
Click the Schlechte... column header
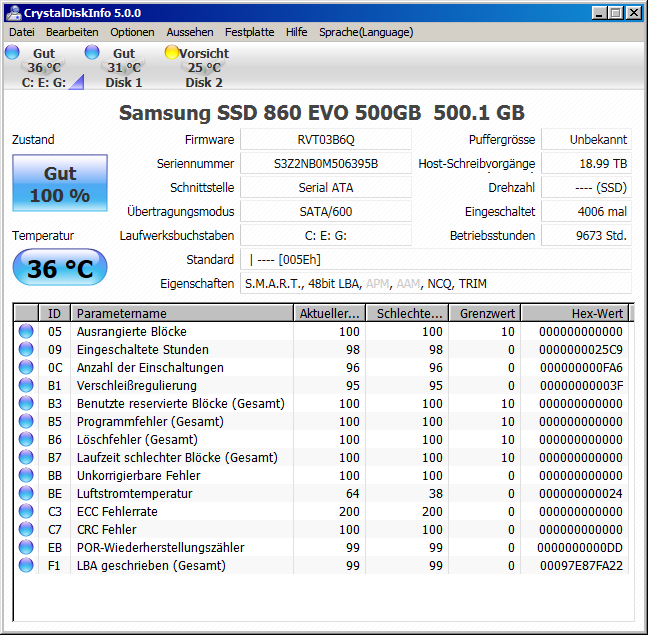[407, 313]
